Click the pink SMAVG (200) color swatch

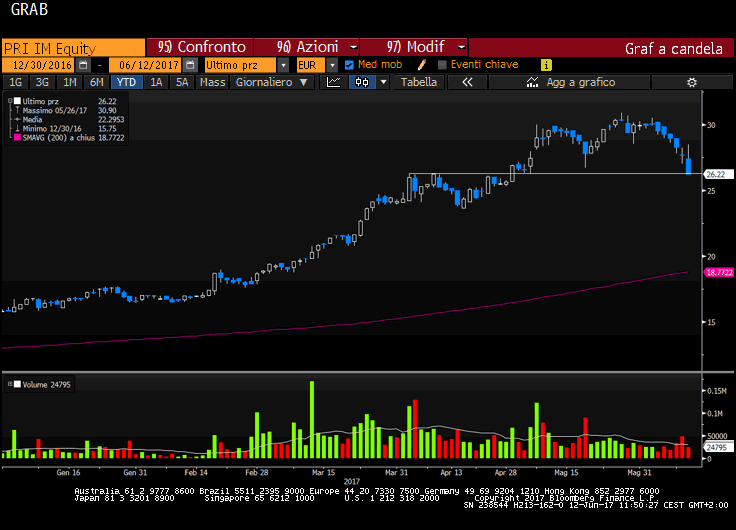18,137
